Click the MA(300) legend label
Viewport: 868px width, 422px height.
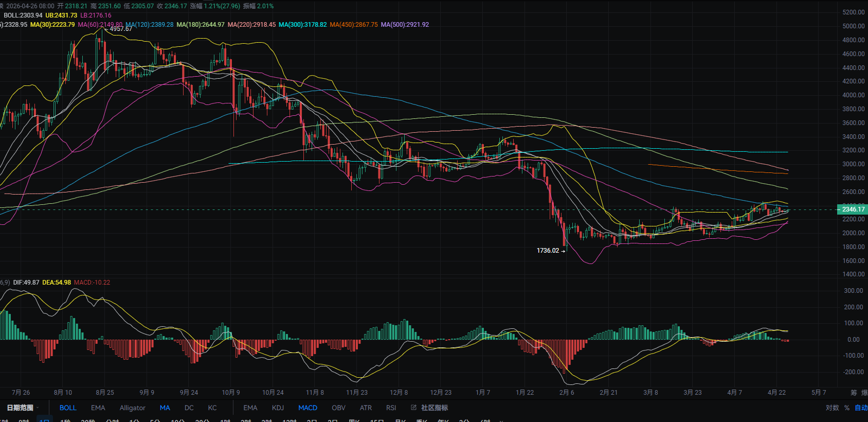click(302, 25)
